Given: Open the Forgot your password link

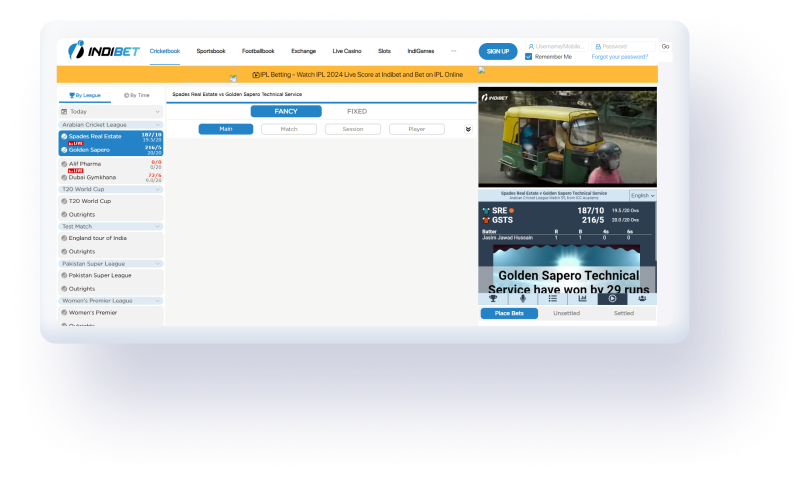Looking at the screenshot, I should point(619,57).
